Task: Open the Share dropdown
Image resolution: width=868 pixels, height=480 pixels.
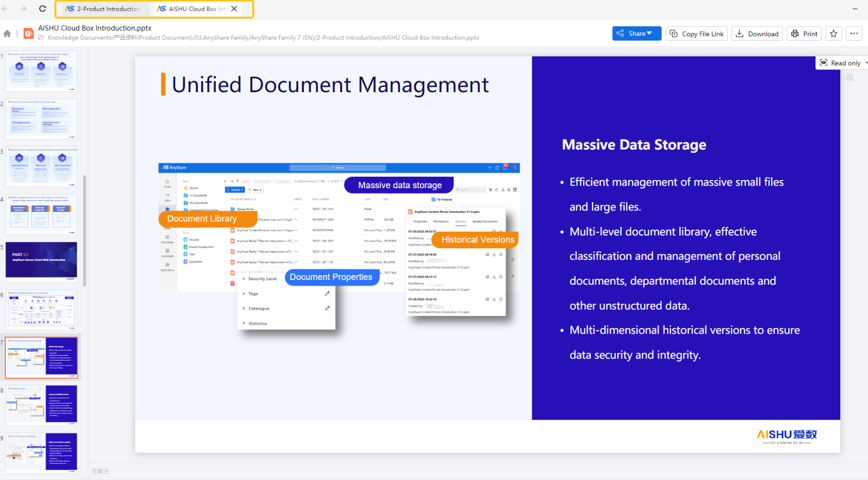Action: [x=636, y=34]
